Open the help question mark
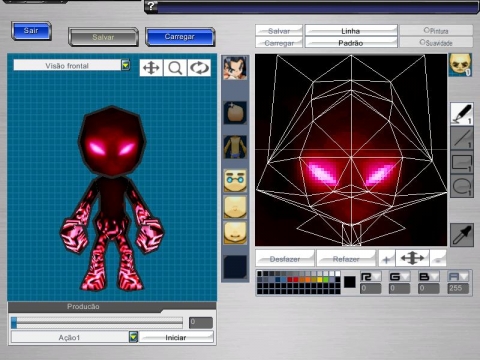Image resolution: width=480 pixels, height=360 pixels. (151, 6)
